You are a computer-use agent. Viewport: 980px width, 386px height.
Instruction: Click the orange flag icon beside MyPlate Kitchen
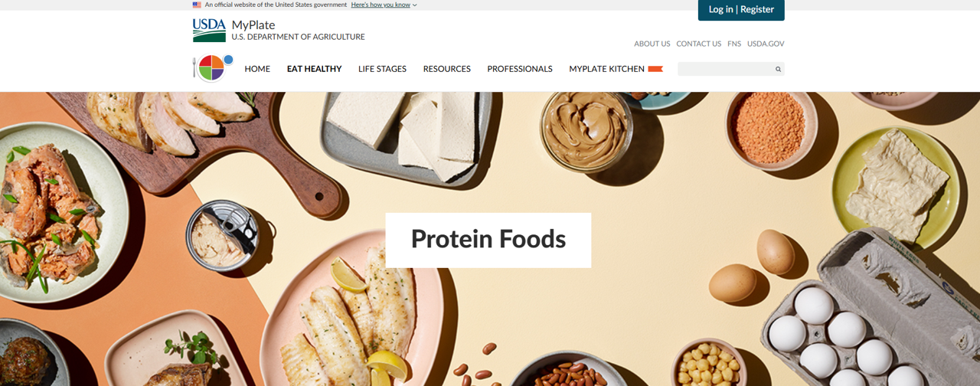tap(655, 69)
